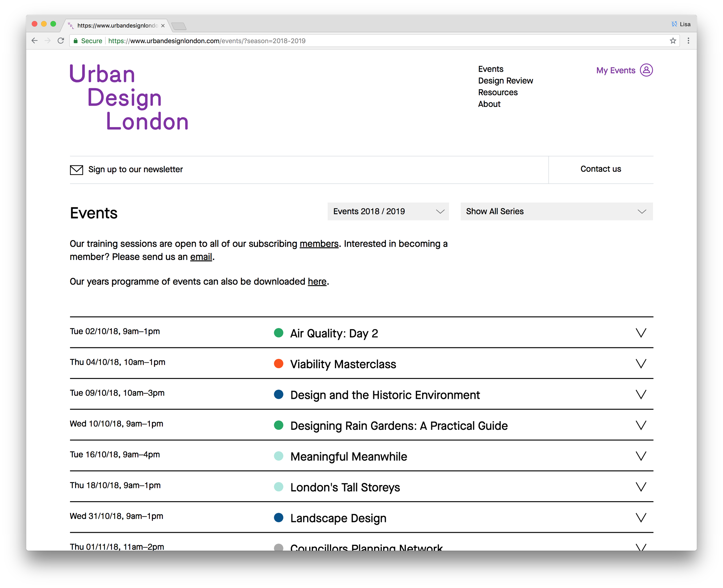
Task: Open My Events via the profile icon
Action: click(x=646, y=70)
